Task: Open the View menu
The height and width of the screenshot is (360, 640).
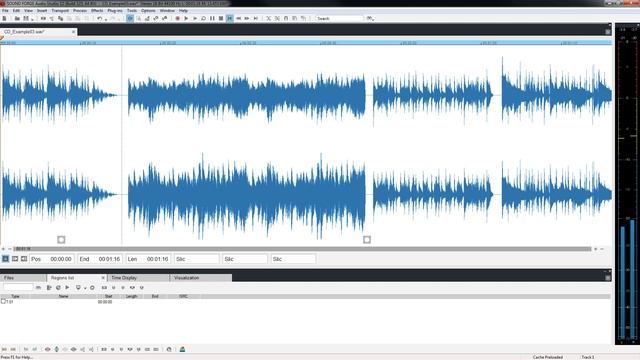Action: pyautogui.click(x=29, y=11)
